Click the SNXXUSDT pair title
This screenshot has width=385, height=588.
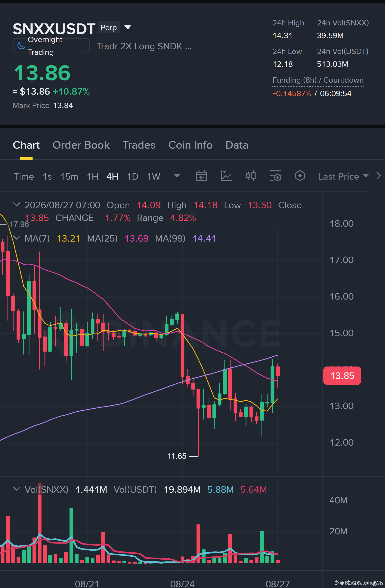point(54,29)
